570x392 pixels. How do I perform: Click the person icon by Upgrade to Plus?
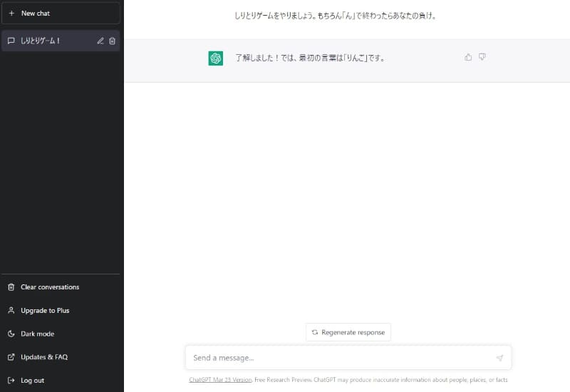pos(11,311)
